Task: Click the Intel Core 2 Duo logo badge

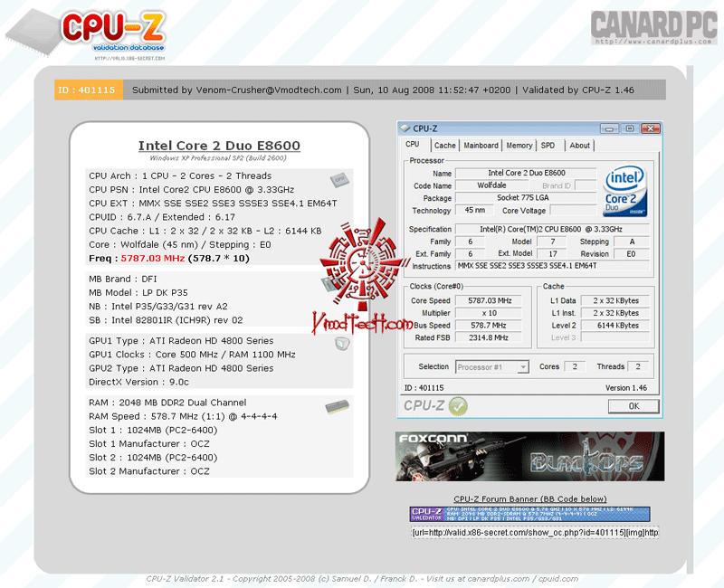Action: [624, 192]
